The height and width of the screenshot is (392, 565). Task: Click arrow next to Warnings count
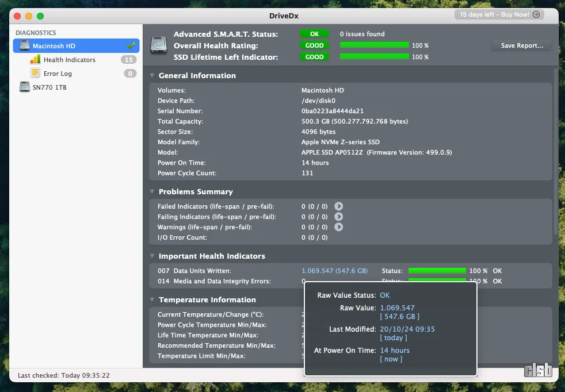(x=339, y=227)
